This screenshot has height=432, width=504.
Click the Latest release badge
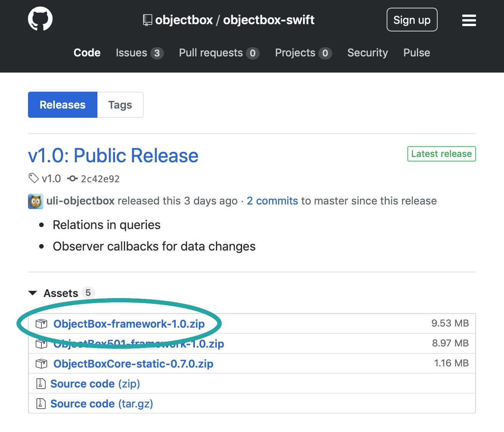click(x=441, y=154)
